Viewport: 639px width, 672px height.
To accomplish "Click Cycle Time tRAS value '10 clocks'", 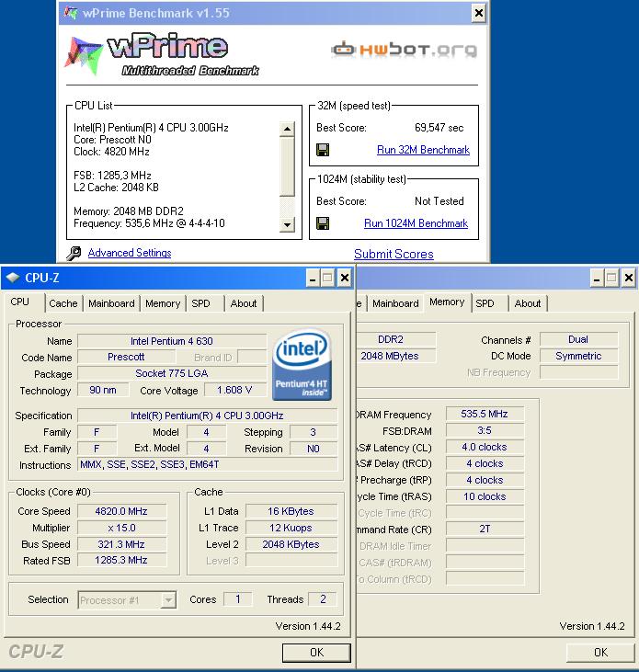I will tap(485, 496).
